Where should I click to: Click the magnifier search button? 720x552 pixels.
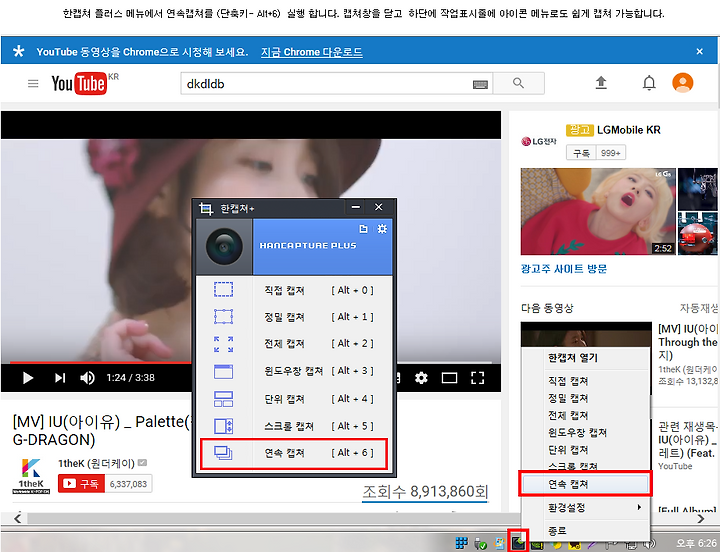(518, 83)
